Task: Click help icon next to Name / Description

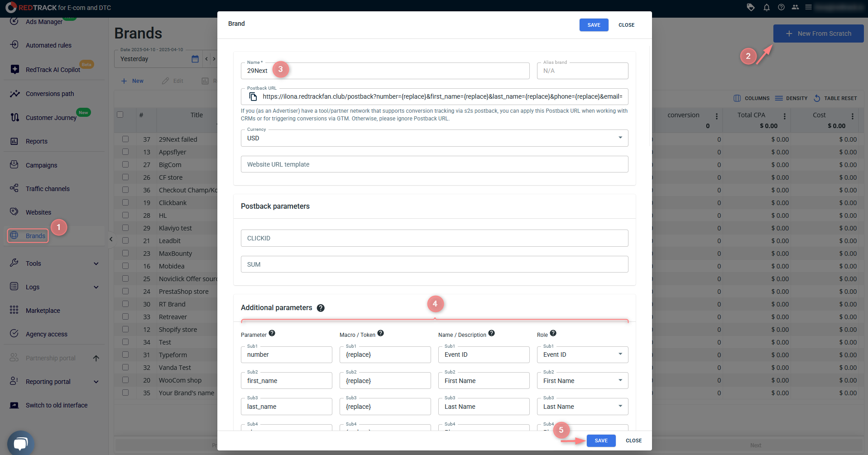Action: (491, 333)
